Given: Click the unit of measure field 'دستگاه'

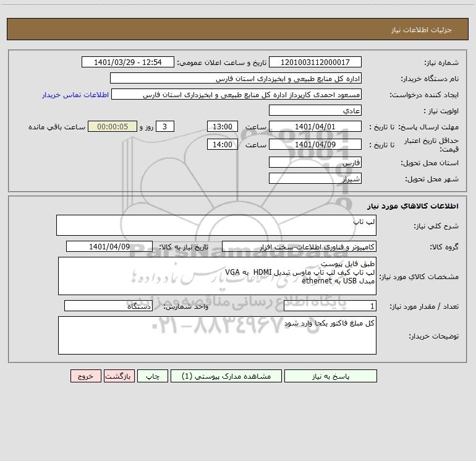Looking at the screenshot, I should (108, 306).
